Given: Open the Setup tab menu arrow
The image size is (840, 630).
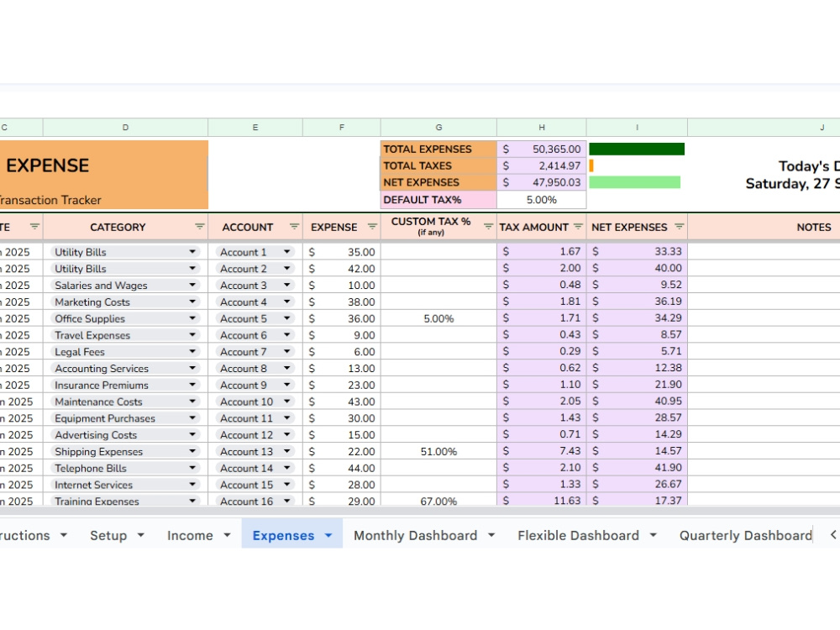Looking at the screenshot, I should point(141,535).
